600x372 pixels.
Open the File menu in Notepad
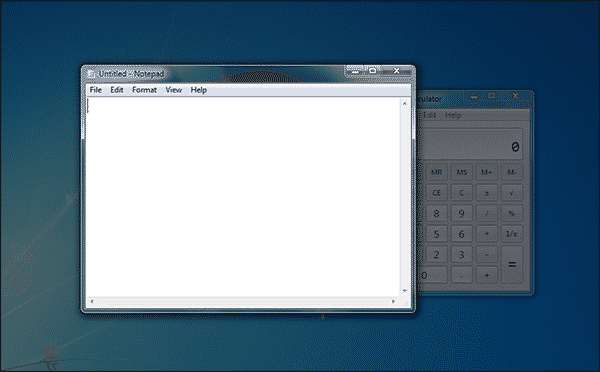click(96, 90)
